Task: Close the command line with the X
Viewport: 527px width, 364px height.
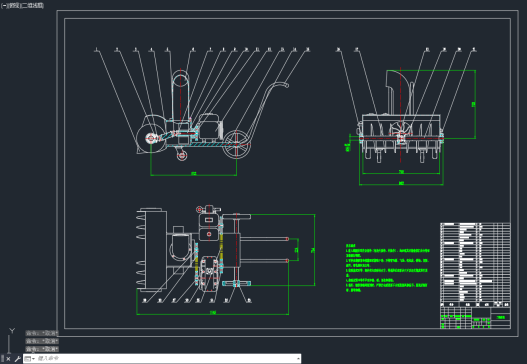Action: [x=8, y=359]
